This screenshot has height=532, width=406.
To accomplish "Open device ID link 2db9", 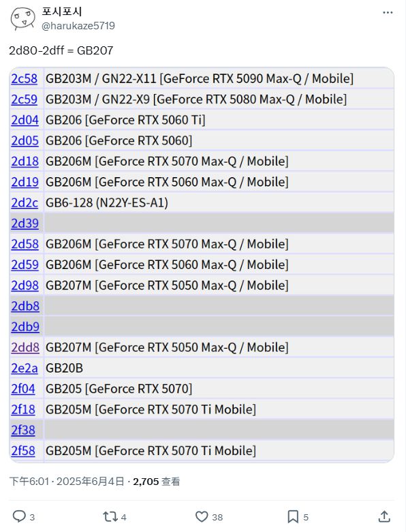I will 25,327.
